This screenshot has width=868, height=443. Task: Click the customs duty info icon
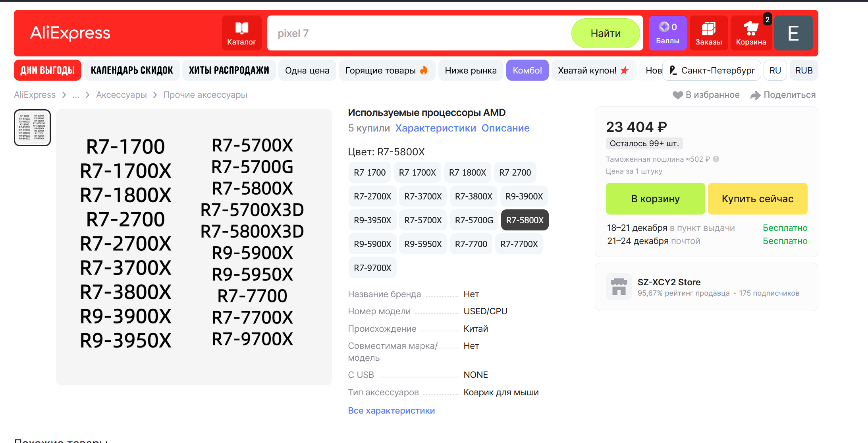(716, 159)
